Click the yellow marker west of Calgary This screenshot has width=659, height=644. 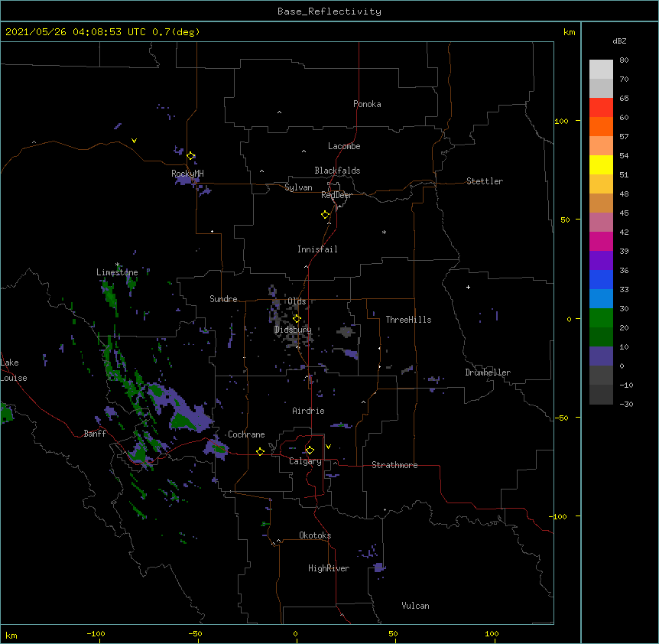[x=260, y=451]
